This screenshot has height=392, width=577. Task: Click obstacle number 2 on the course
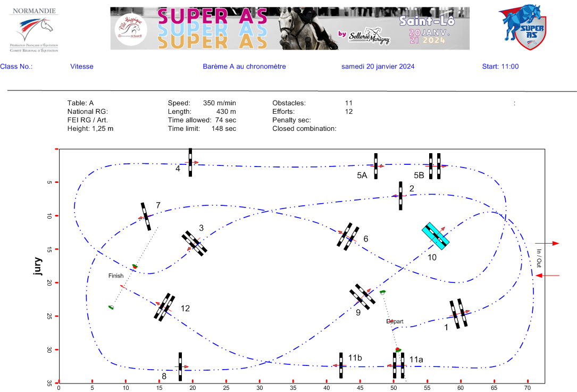[x=400, y=196]
